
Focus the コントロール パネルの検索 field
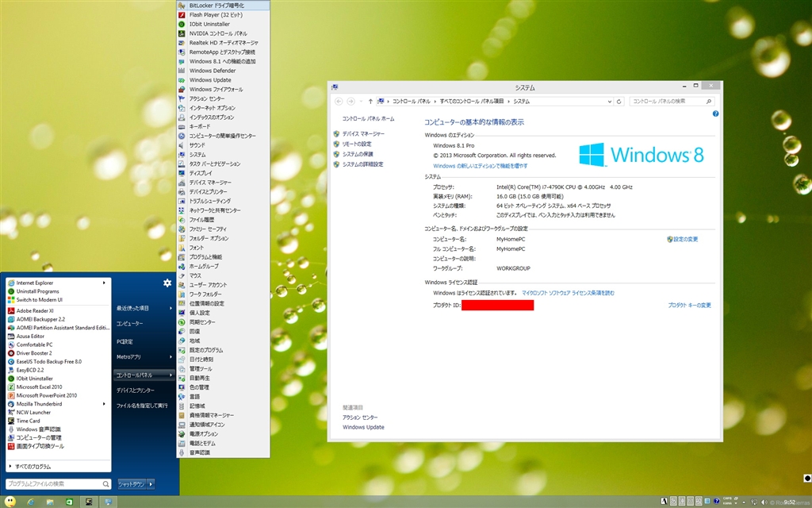tap(672, 102)
